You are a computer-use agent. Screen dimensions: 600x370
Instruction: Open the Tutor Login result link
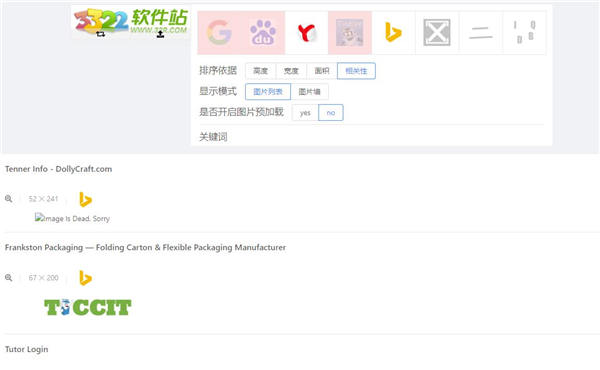point(26,349)
